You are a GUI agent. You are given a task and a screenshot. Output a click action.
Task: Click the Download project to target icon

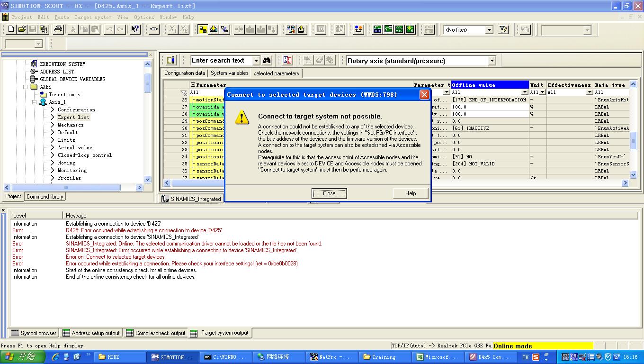(x=214, y=29)
